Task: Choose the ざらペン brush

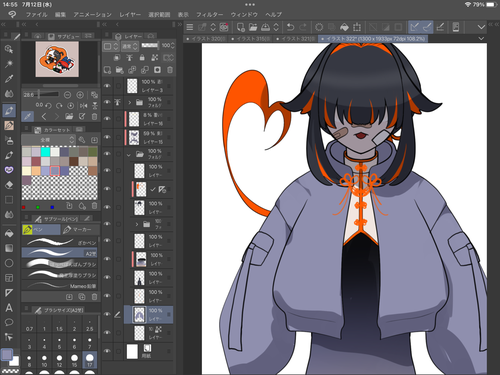Action: click(x=60, y=242)
